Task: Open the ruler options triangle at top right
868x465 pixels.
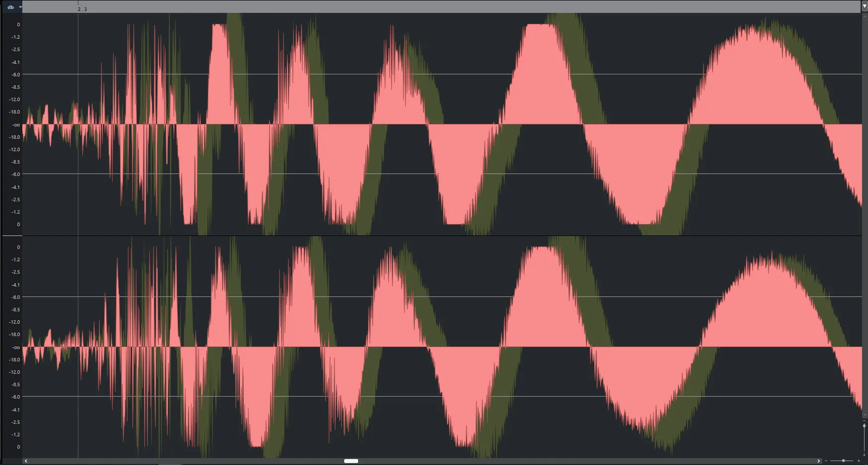Action: pos(865,6)
